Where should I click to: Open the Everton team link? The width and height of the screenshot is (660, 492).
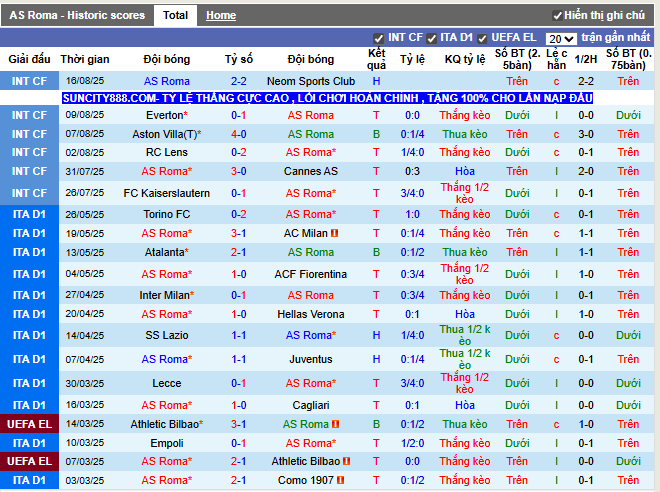(x=165, y=115)
